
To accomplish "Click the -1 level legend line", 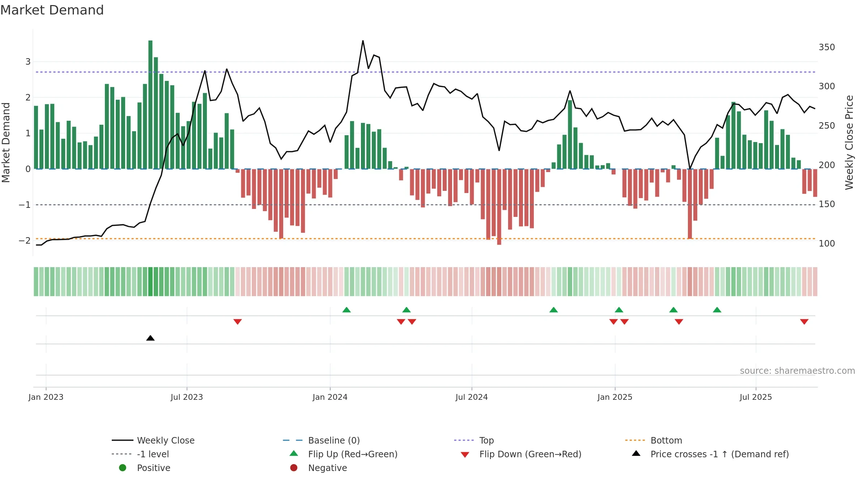I will (x=122, y=454).
